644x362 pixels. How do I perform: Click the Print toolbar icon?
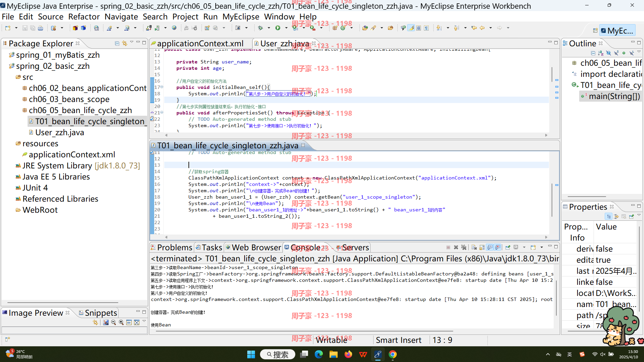[x=41, y=28]
